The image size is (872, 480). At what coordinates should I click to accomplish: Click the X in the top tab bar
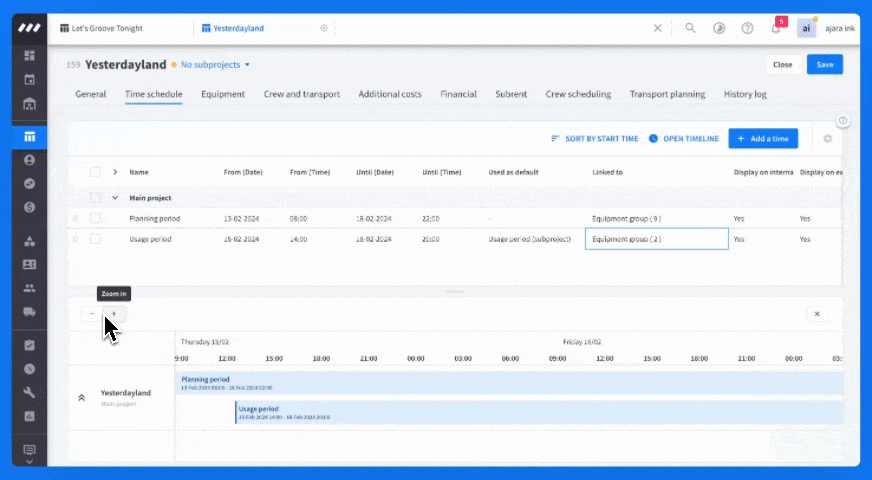pos(657,28)
